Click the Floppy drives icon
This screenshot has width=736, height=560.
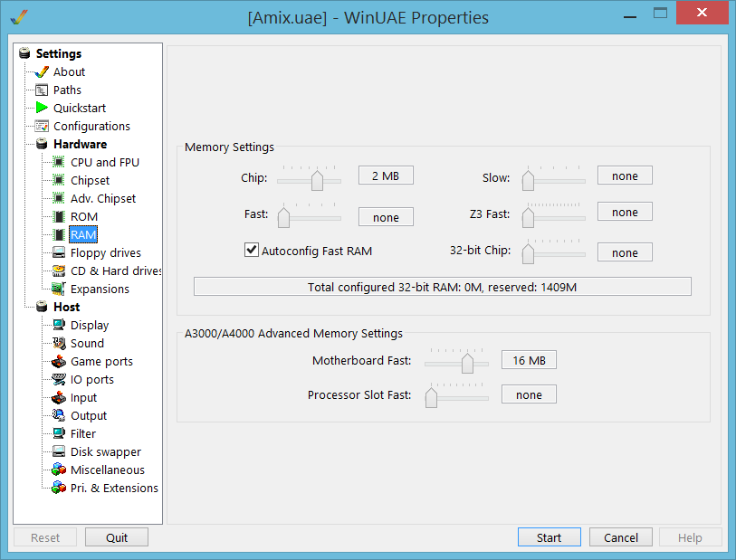click(59, 252)
